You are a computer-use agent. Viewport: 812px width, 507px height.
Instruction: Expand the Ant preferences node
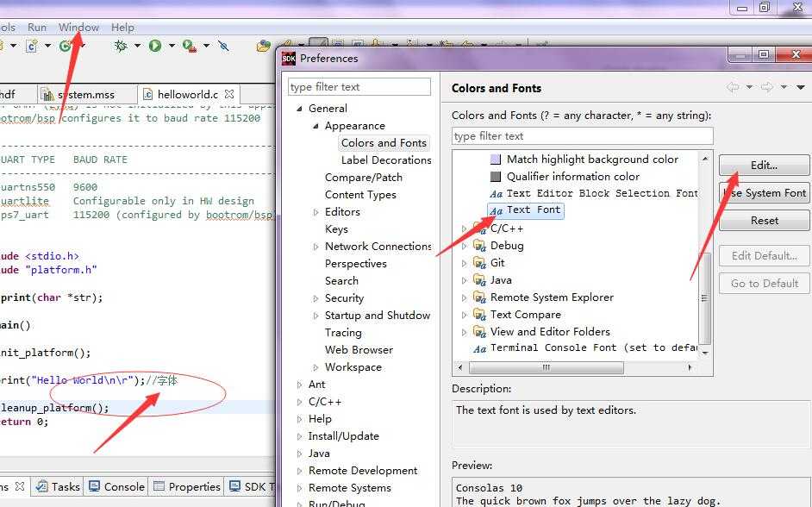tap(299, 385)
